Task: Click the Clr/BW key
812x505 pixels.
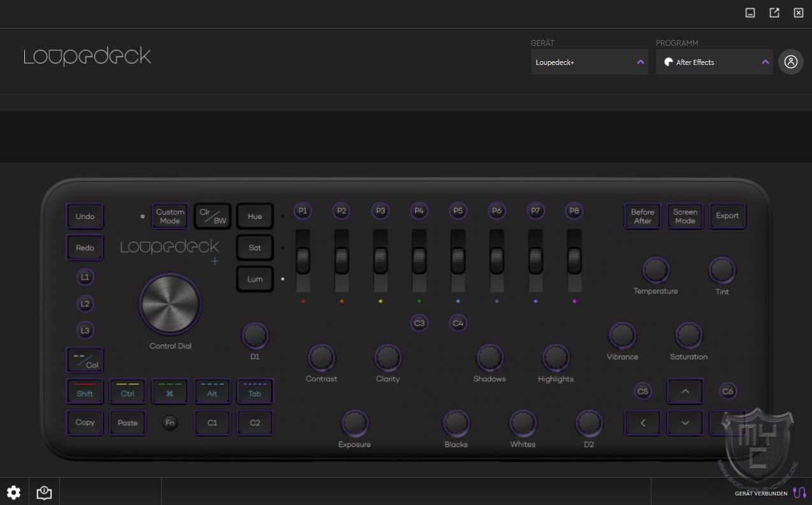Action: tap(212, 217)
